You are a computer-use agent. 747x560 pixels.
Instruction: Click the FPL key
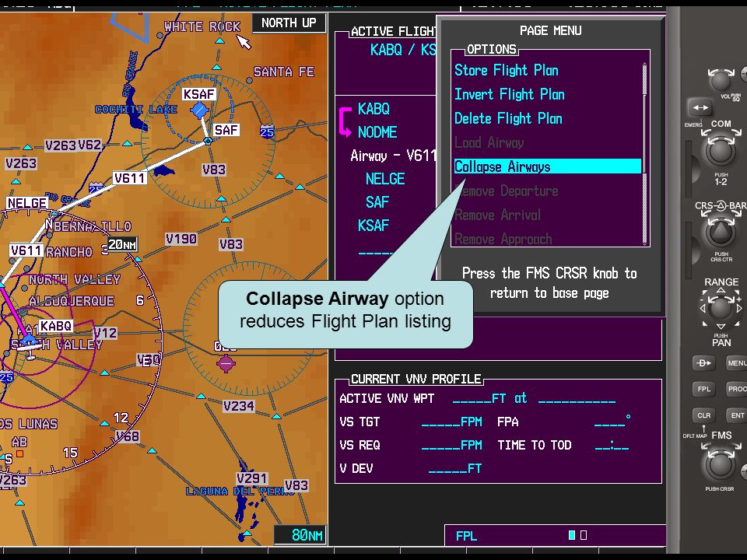[703, 389]
